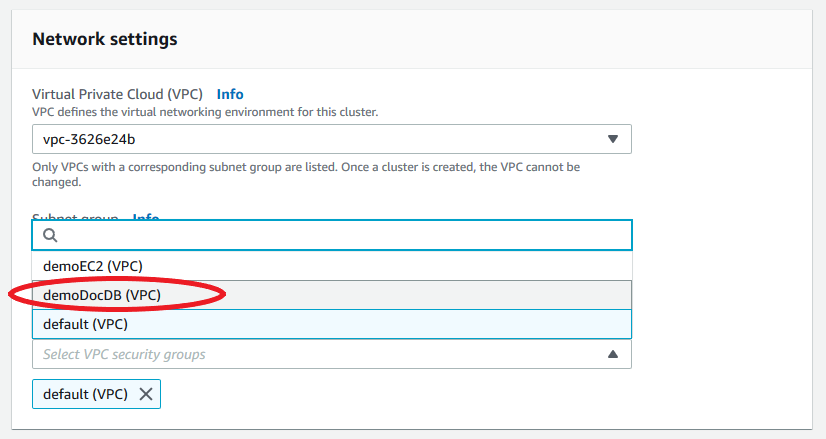
Task: Click the 'VPC defines the virtual networking' description
Action: pos(205,112)
